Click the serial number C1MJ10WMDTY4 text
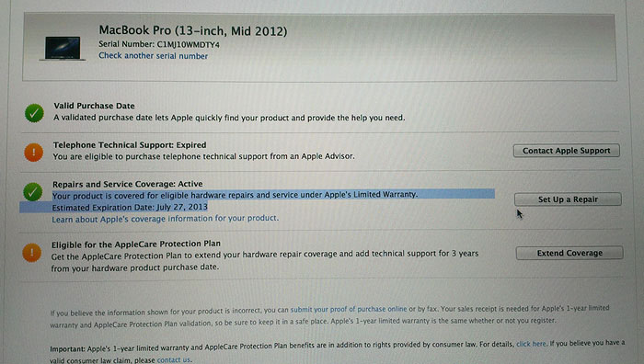644x364 pixels. (188, 44)
